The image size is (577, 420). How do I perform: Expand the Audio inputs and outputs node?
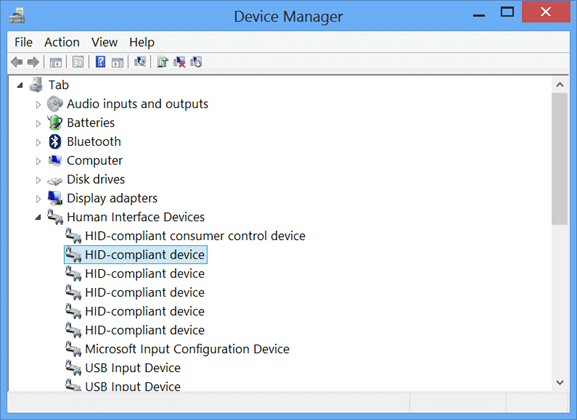(38, 105)
